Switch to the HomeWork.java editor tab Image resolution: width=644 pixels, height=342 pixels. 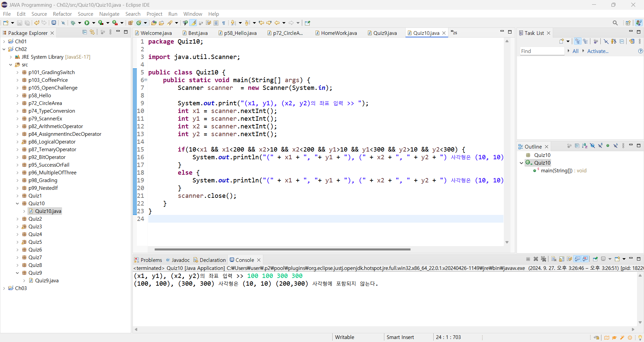tap(336, 33)
